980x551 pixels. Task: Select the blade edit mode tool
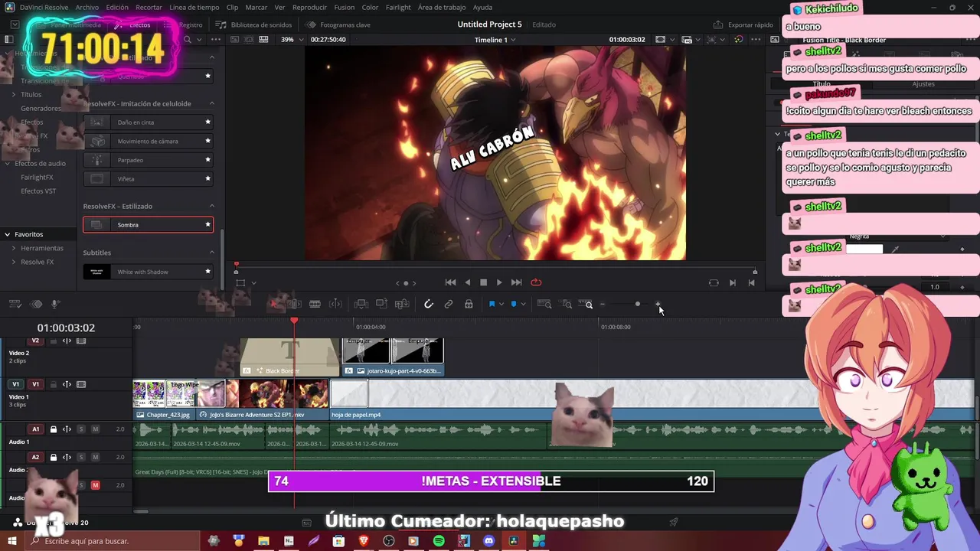click(315, 304)
